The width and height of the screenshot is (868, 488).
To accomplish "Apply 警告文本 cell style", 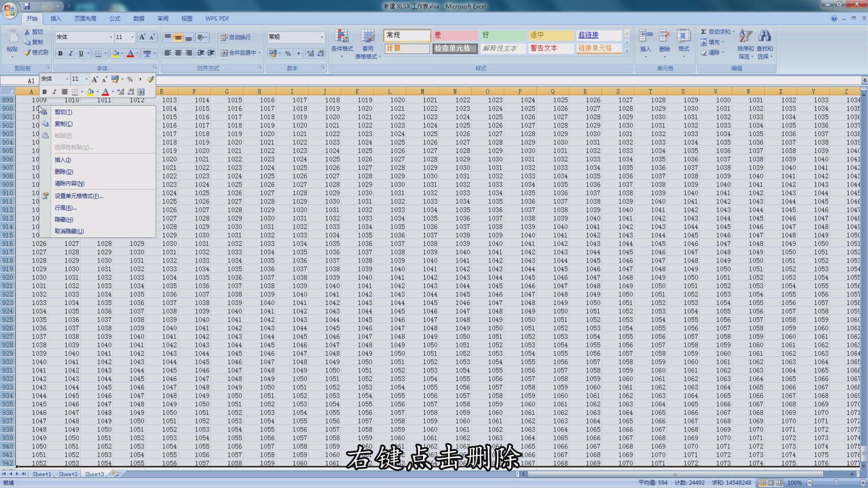I will (551, 48).
